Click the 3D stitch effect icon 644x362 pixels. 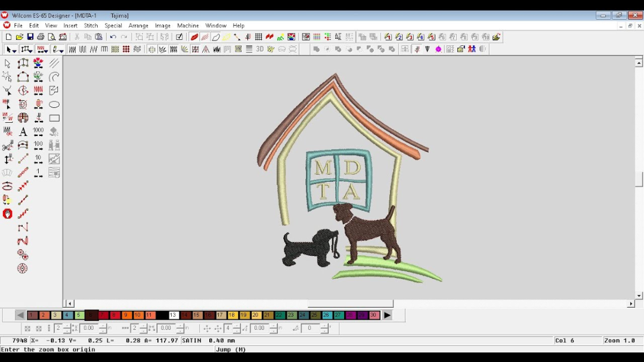coord(259,49)
